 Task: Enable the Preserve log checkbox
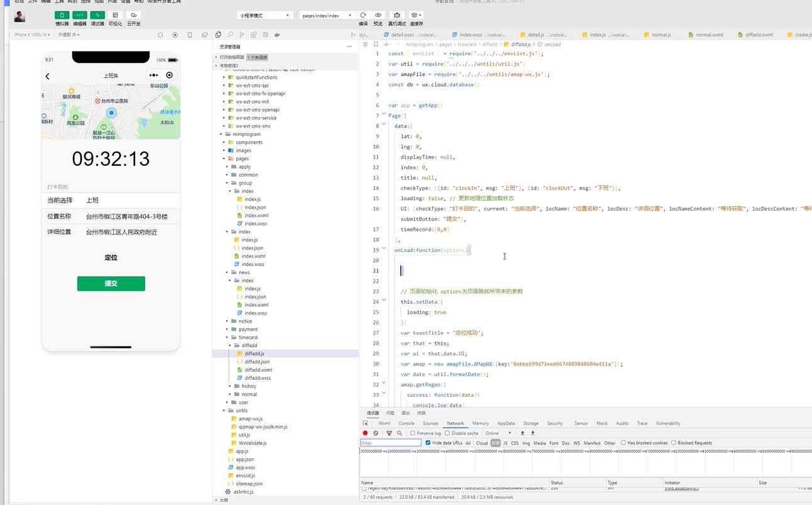pyautogui.click(x=412, y=433)
